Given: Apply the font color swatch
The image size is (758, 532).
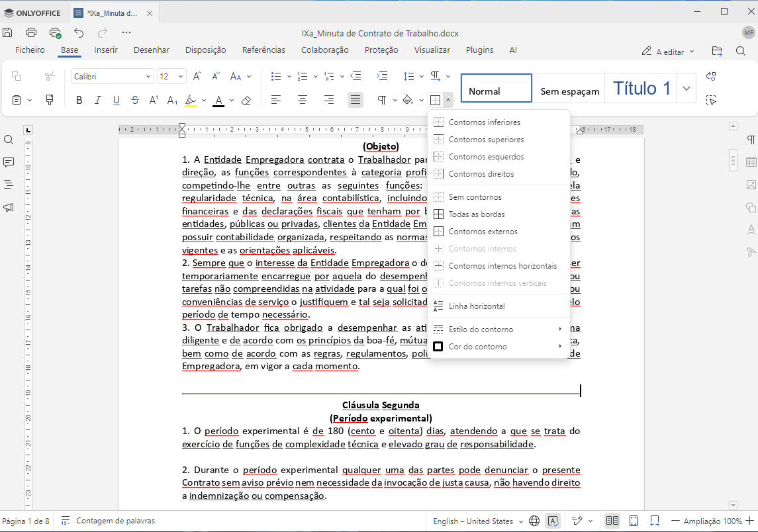Looking at the screenshot, I should coord(218,101).
